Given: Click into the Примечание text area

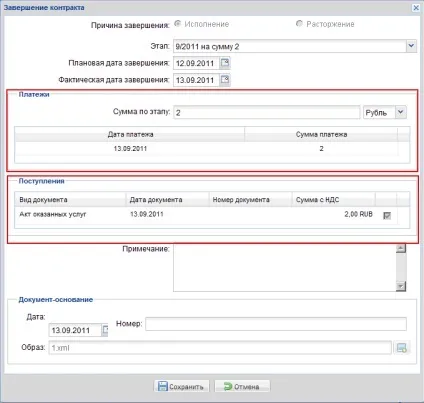Looking at the screenshot, I should click(285, 267).
